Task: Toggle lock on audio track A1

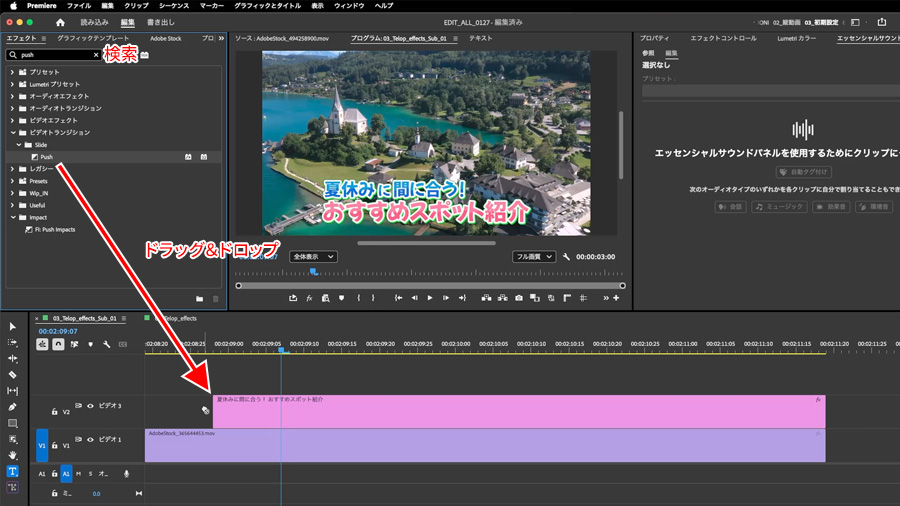Action: pos(55,474)
